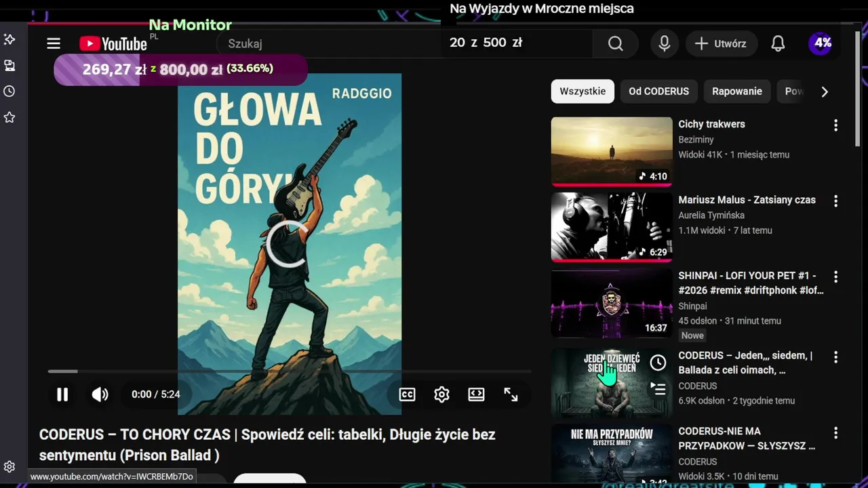Click the video progress bar

[289, 371]
